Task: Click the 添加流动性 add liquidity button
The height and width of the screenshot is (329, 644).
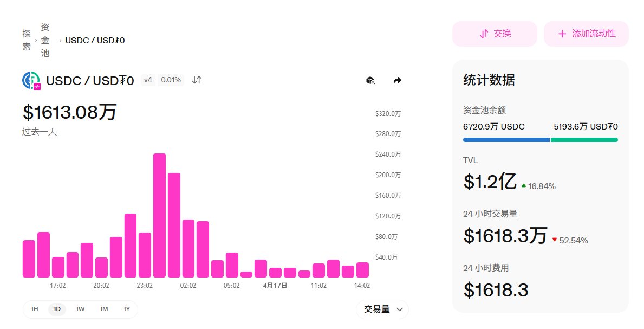Action: [x=586, y=34]
